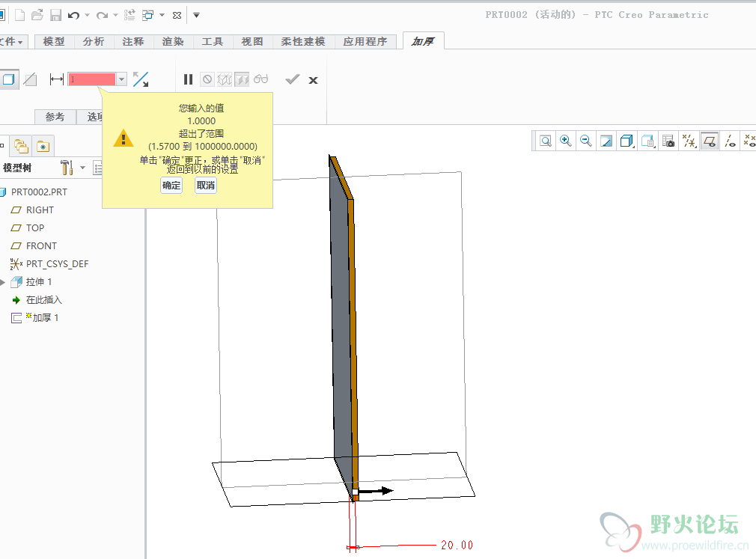Click the regenerate model icon
The width and height of the screenshot is (756, 559).
coord(129,16)
